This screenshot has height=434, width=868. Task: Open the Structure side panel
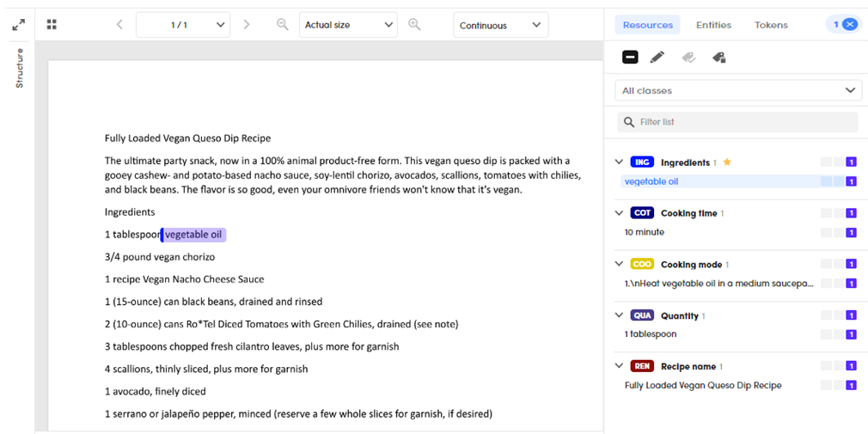(20, 68)
